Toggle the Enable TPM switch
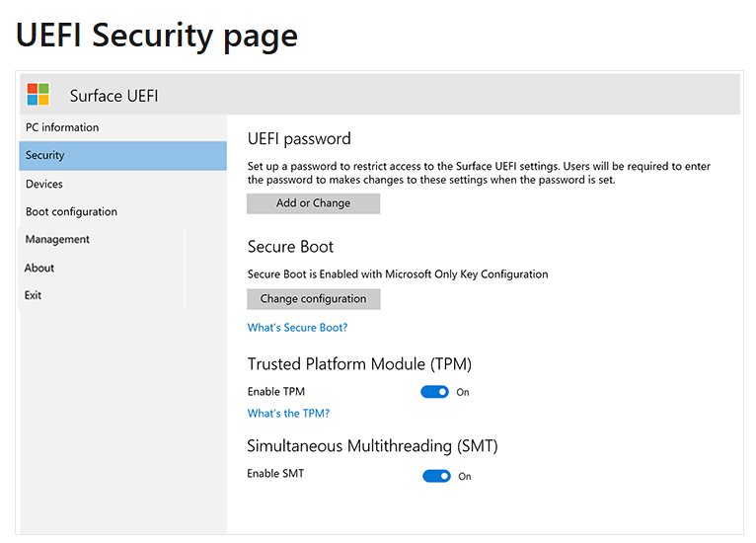The height and width of the screenshot is (543, 756). [x=434, y=392]
